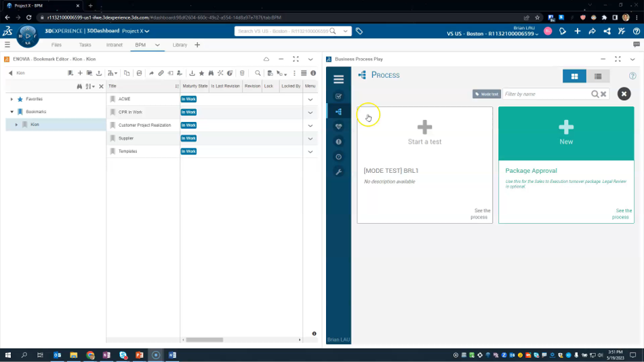644x362 pixels.
Task: Open the 3DEXPERIENCE compass
Action: tap(28, 36)
